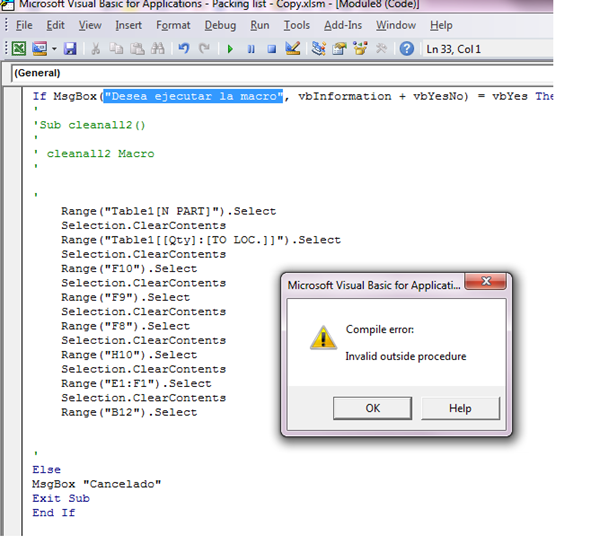600x544 pixels.
Task: Click the Copy icon in the toolbar
Action: click(116, 49)
